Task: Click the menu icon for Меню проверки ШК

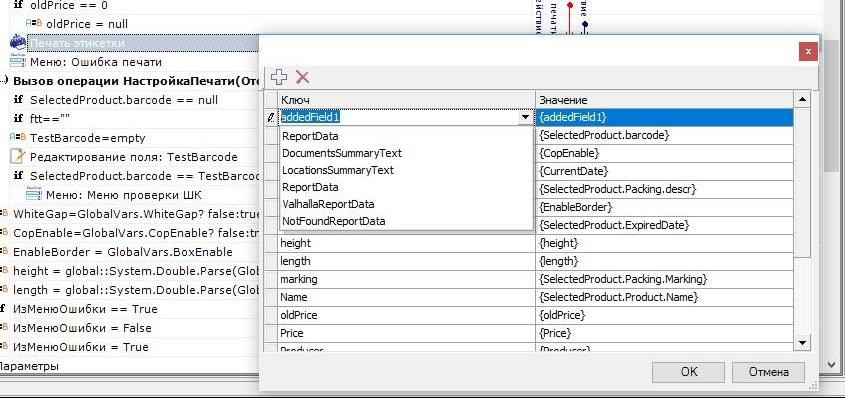Action: tap(34, 195)
